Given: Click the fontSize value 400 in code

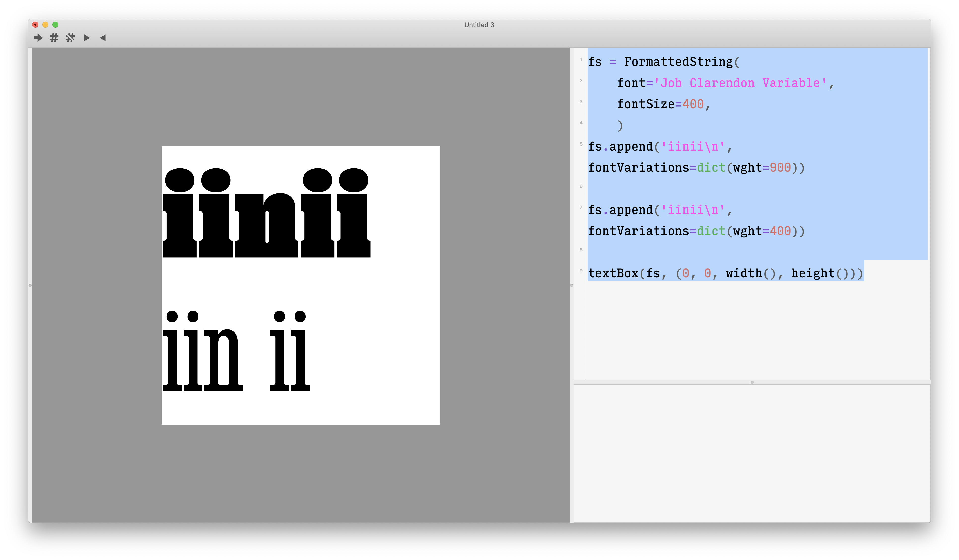Looking at the screenshot, I should 693,104.
